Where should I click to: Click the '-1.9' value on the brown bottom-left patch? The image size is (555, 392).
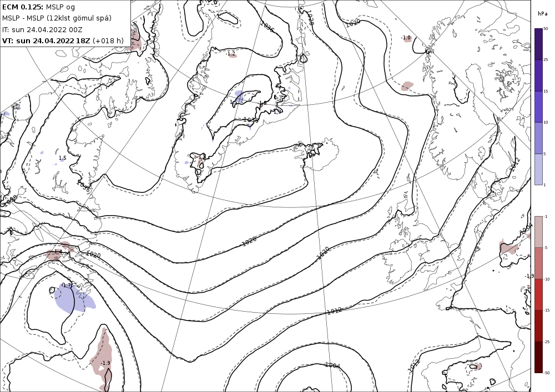[105, 363]
